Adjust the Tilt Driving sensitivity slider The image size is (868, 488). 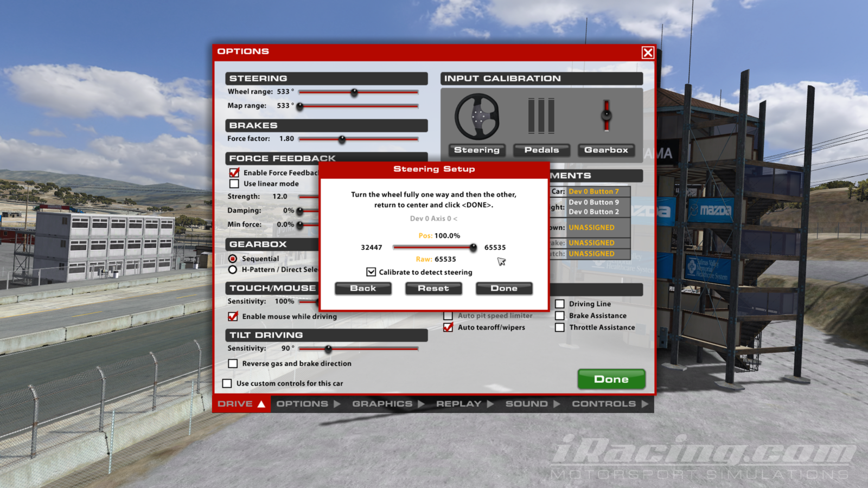[x=358, y=349]
